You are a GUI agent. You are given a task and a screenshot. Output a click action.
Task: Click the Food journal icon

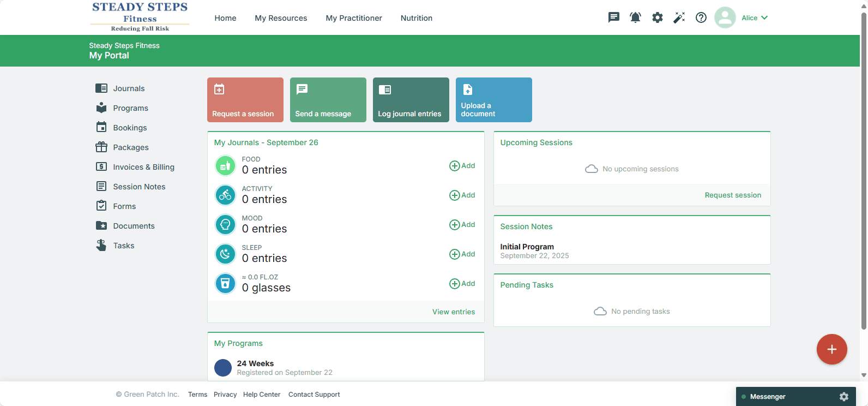(x=225, y=165)
